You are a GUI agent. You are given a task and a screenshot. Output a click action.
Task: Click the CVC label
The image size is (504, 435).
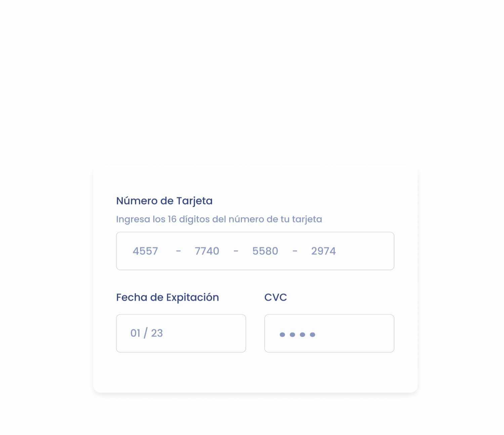pos(276,298)
